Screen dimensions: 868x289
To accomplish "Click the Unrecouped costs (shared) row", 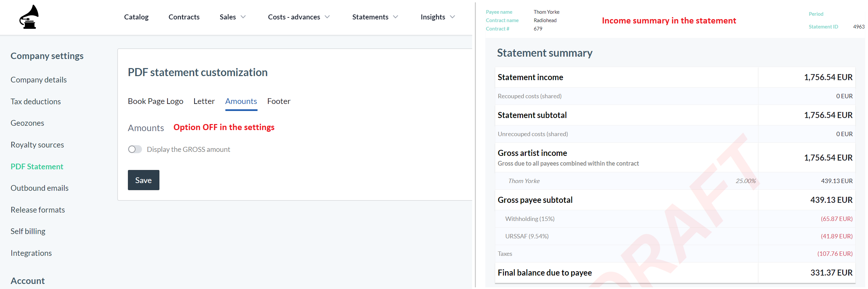I will coord(675,134).
